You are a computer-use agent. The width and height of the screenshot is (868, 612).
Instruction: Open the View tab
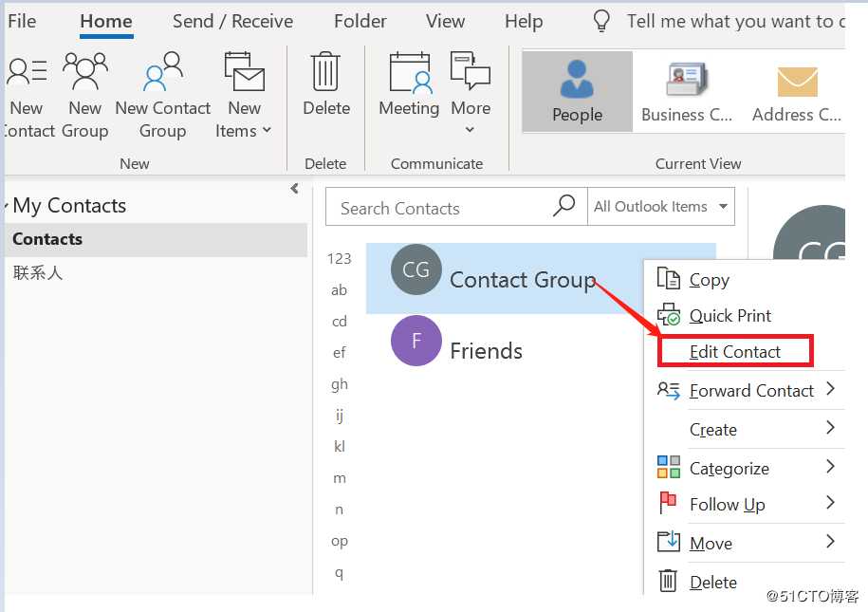pos(445,21)
